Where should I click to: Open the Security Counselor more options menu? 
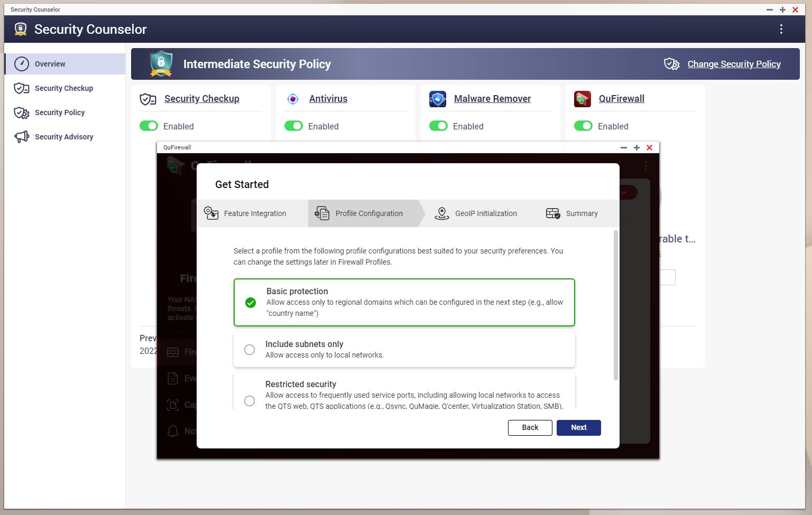point(781,29)
